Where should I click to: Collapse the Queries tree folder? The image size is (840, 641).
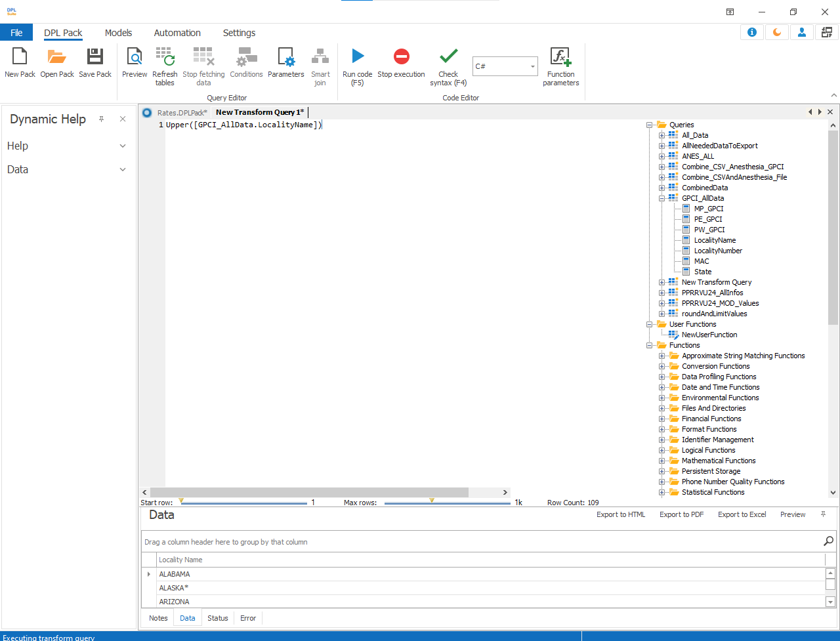(650, 125)
